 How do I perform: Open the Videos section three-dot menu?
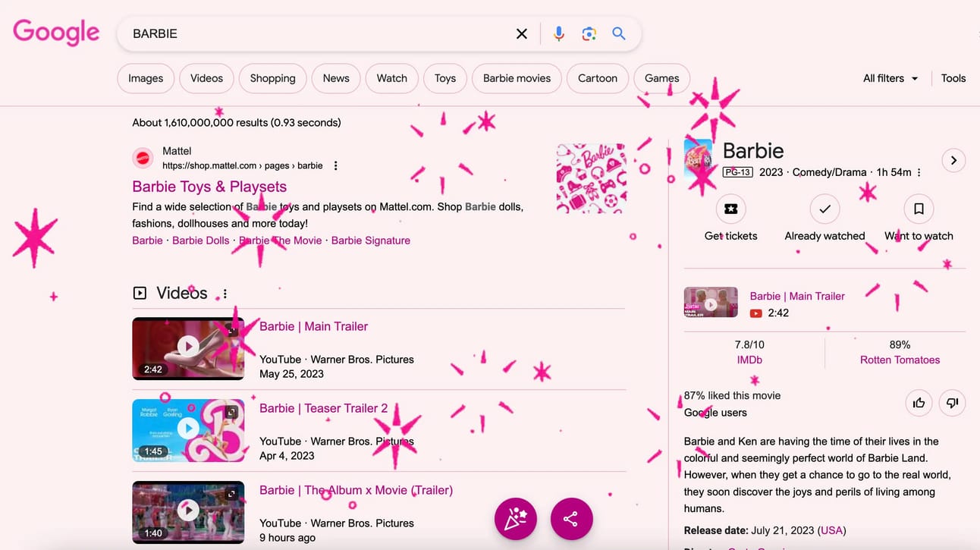(x=225, y=294)
